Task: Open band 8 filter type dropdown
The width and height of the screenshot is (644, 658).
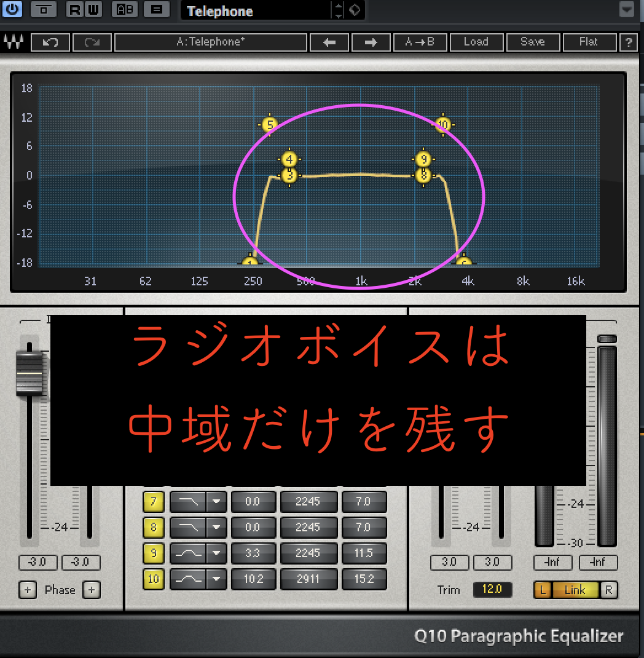Action: point(216,528)
